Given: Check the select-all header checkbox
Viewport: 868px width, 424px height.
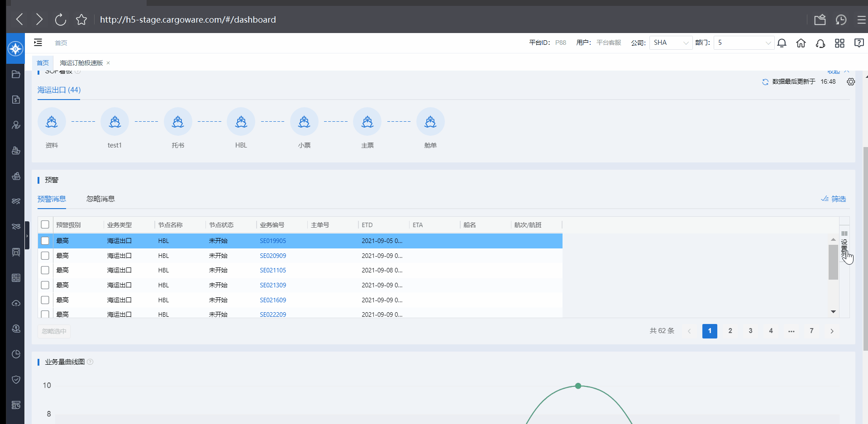Looking at the screenshot, I should 45,225.
